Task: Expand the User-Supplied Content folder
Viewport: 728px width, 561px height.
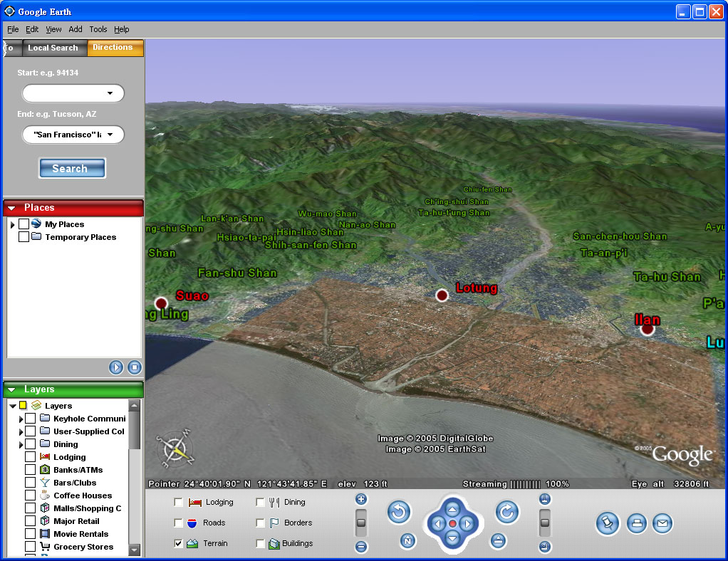Action: click(x=21, y=431)
